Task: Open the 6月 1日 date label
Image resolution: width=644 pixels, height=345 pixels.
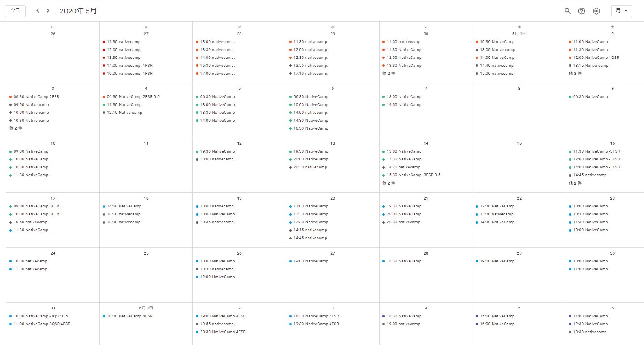Action: coord(146,308)
